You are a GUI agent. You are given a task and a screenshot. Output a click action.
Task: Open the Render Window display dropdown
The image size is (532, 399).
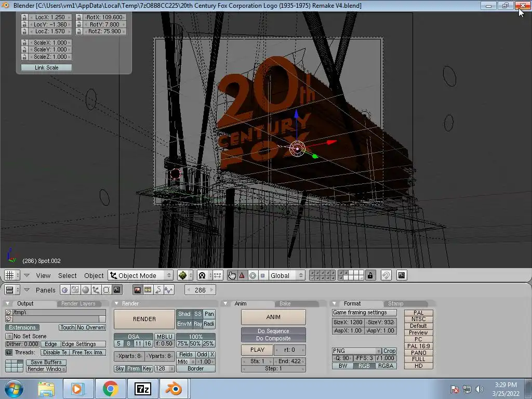coord(46,369)
